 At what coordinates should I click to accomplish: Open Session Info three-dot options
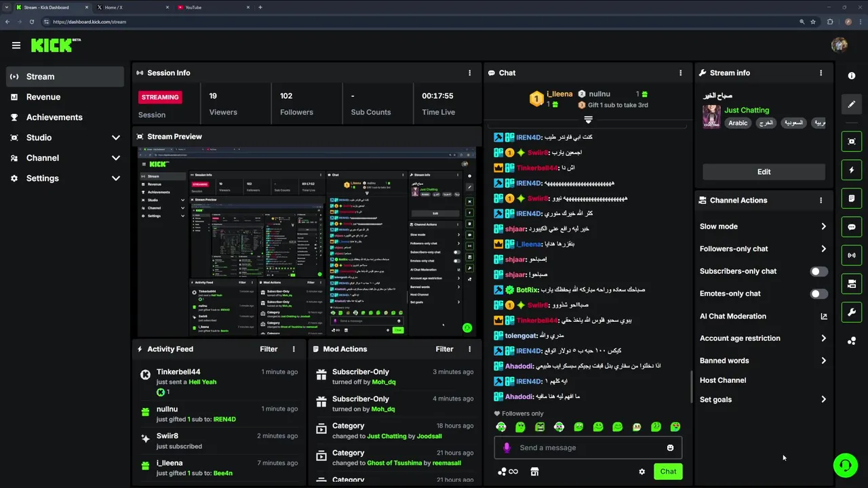tap(469, 73)
